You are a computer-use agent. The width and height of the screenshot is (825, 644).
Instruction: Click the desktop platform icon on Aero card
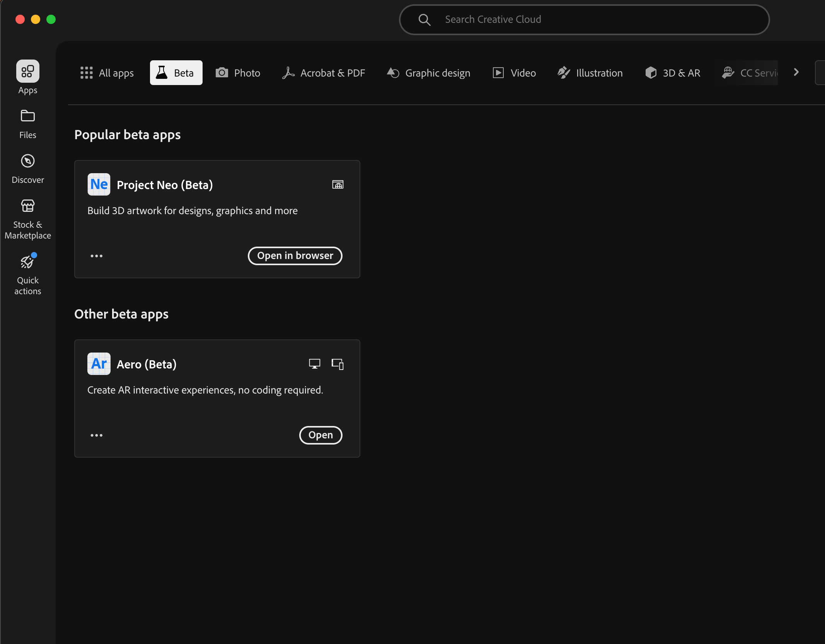[315, 363]
